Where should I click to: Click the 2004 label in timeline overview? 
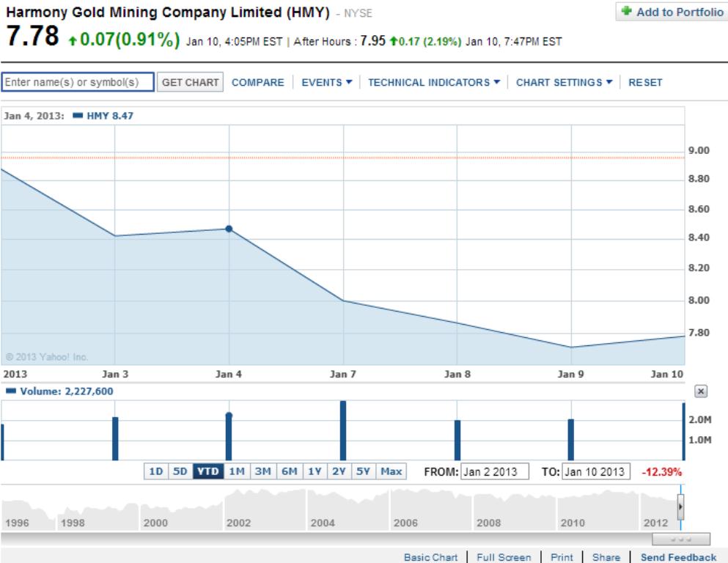(x=323, y=523)
